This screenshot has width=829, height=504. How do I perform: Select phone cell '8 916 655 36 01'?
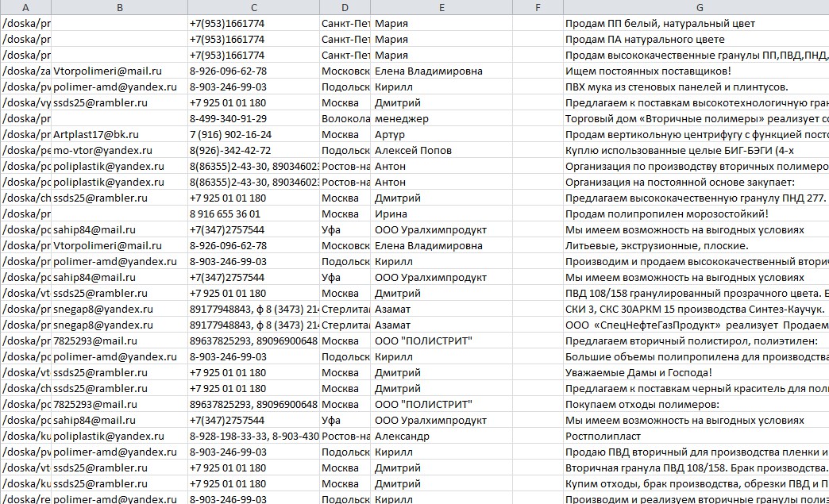pos(254,214)
